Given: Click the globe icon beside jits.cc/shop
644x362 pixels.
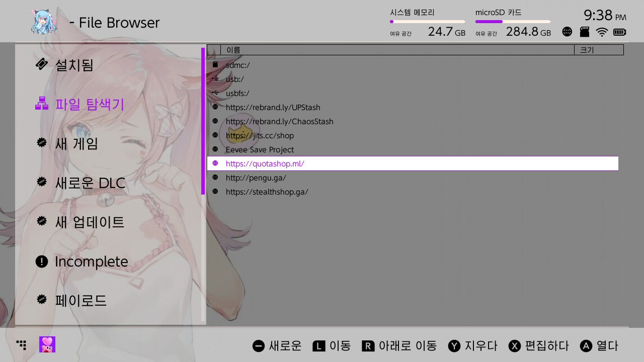Looking at the screenshot, I should [215, 135].
